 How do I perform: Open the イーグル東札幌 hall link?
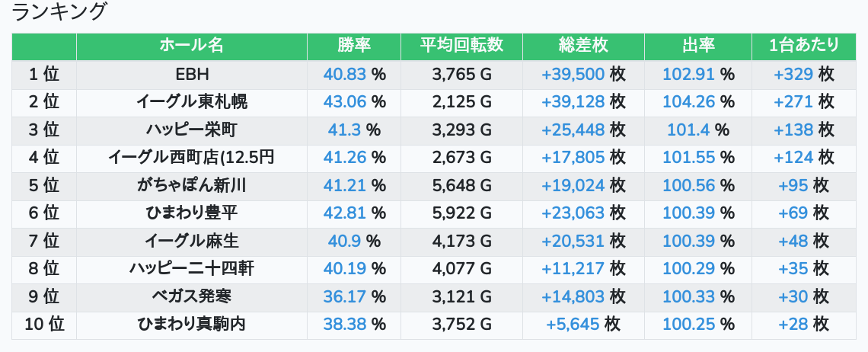191,102
